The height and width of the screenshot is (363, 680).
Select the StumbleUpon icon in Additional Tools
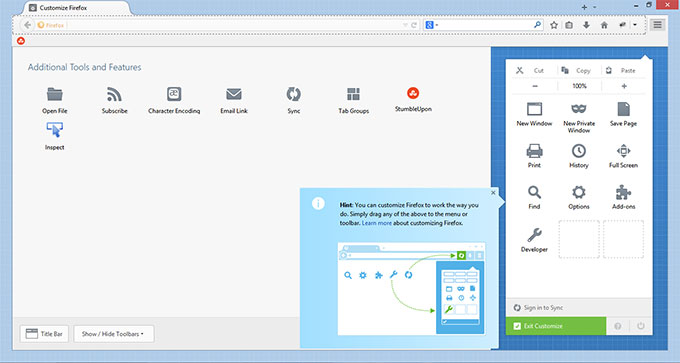pyautogui.click(x=413, y=93)
